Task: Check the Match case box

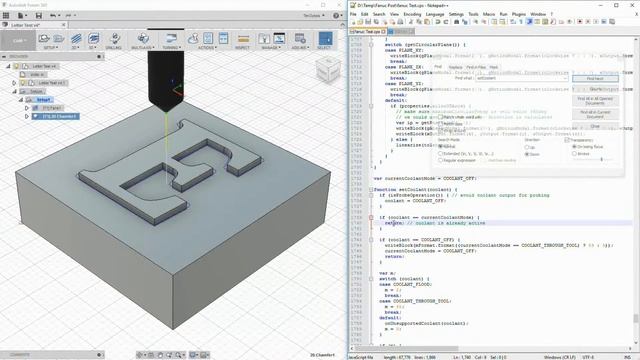Action: pyautogui.click(x=440, y=124)
